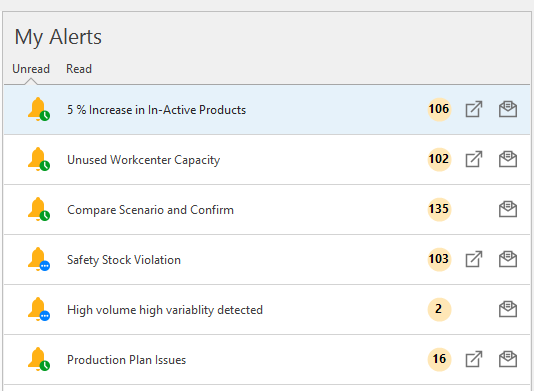Switch to the Unread alerts tab
The height and width of the screenshot is (391, 534).
point(31,69)
